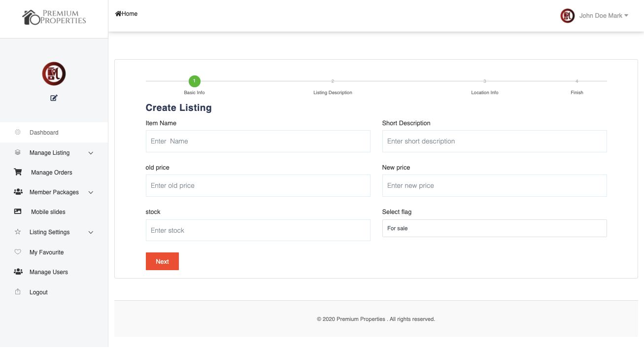Expand the Member Packages submenu

coord(91,192)
